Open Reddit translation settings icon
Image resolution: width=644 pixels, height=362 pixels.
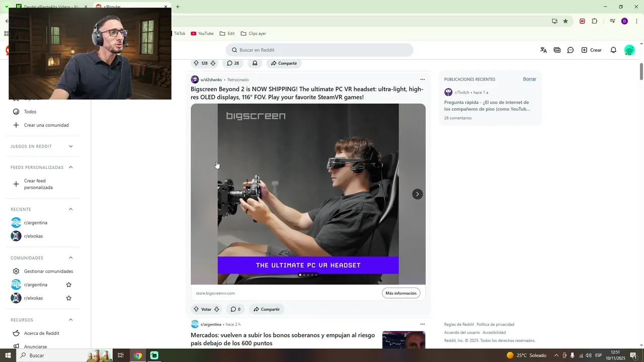coord(543,50)
